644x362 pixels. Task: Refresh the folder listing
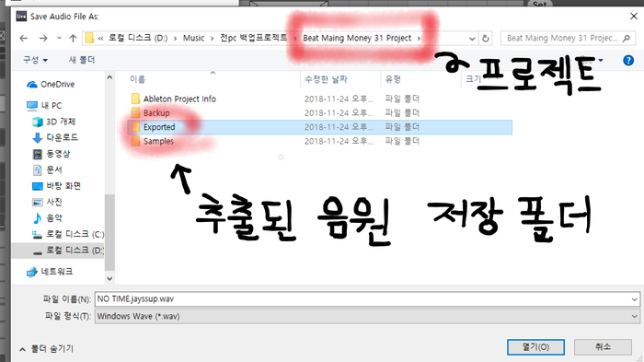pyautogui.click(x=486, y=39)
